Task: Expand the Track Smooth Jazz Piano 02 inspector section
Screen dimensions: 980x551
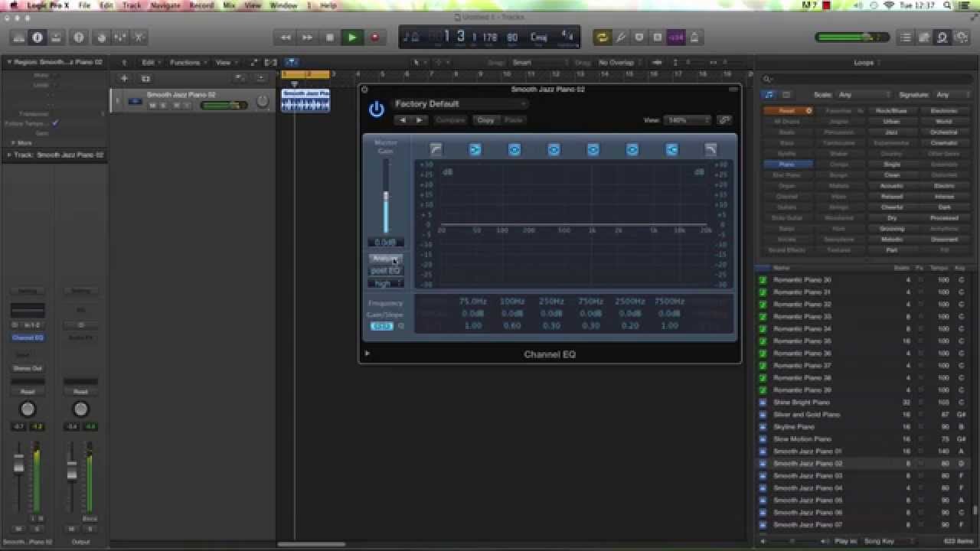Action: 8,155
